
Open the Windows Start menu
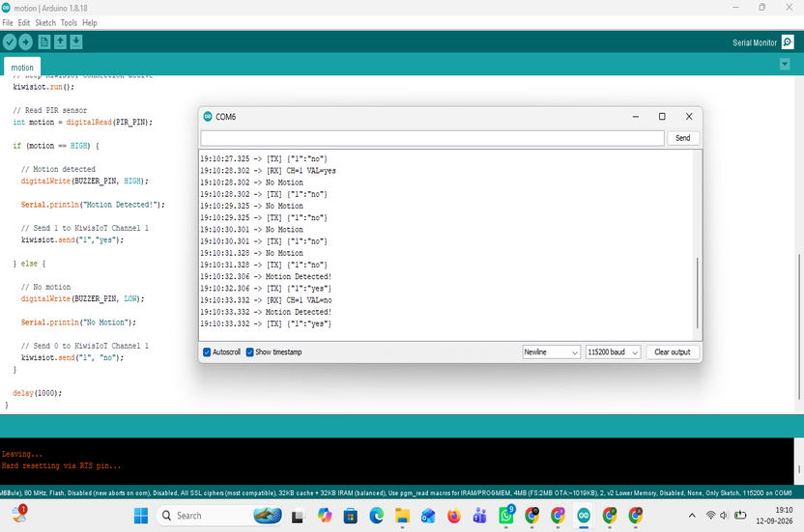coord(140,516)
